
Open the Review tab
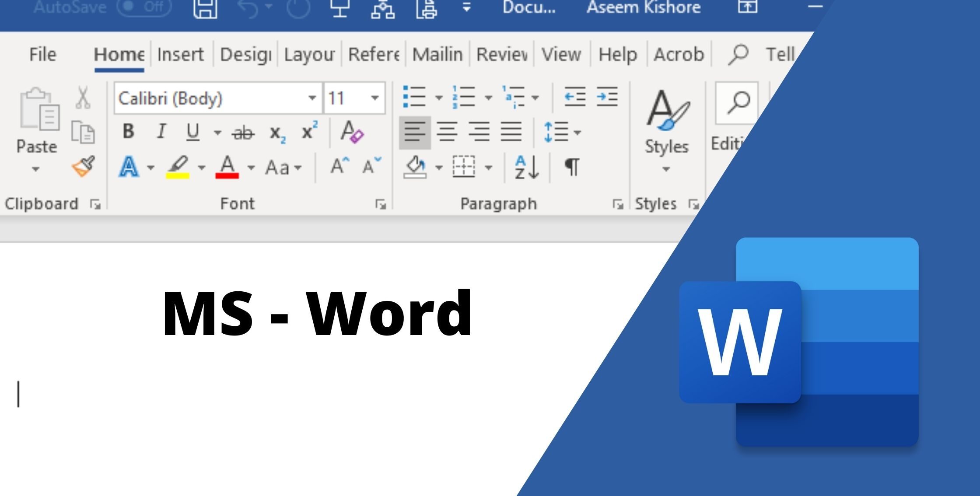501,55
